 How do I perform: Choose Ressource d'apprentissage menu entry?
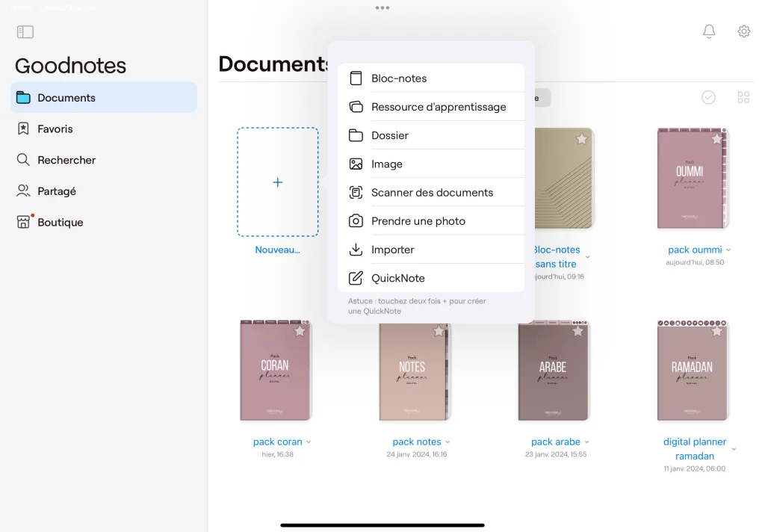click(431, 107)
